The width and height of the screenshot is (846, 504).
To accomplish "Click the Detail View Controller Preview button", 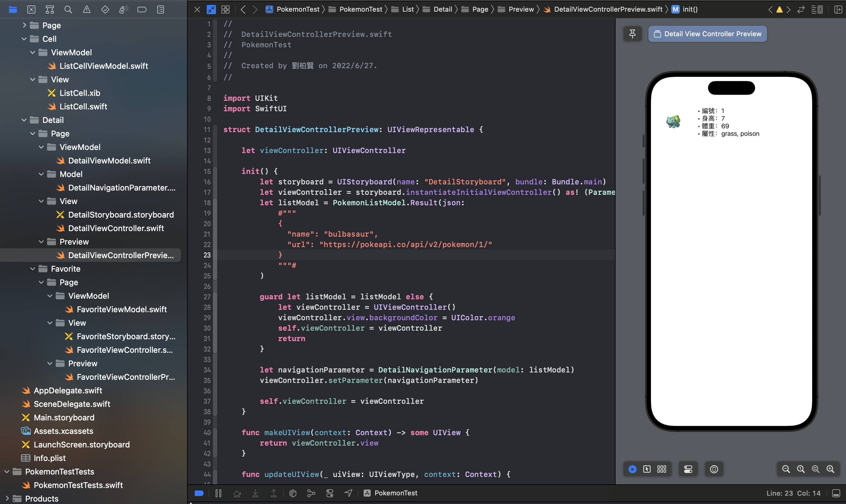I will tap(707, 33).
